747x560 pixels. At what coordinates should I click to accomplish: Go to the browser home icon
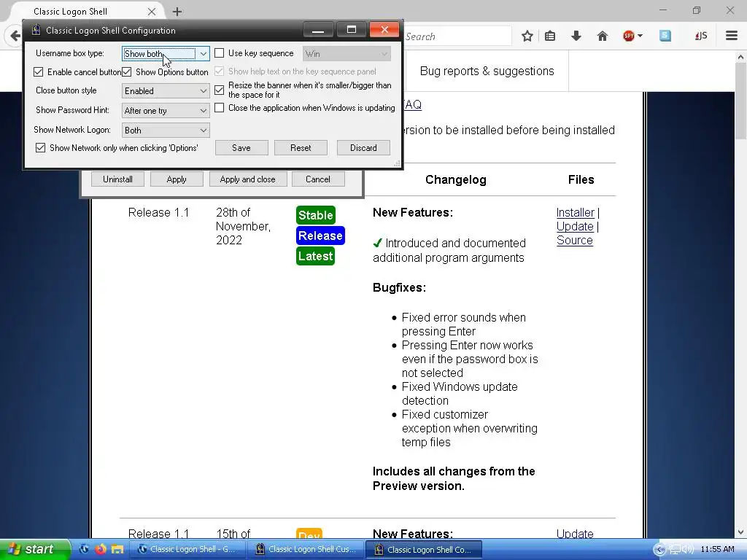(602, 36)
